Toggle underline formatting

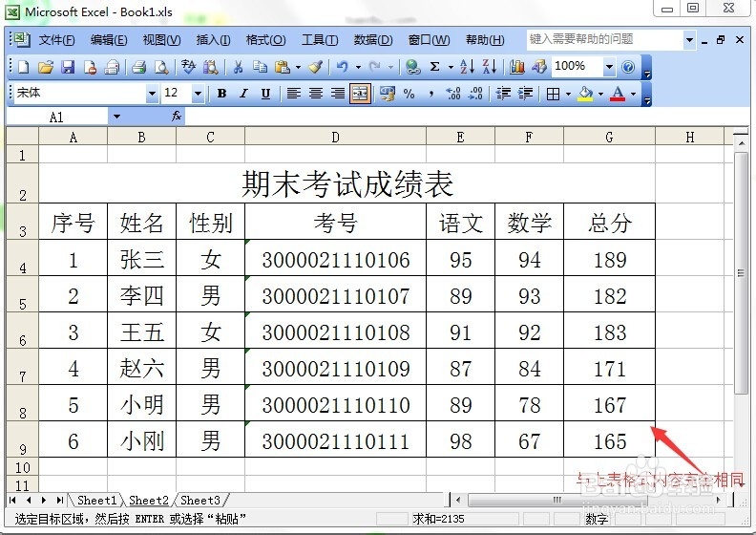[265, 94]
